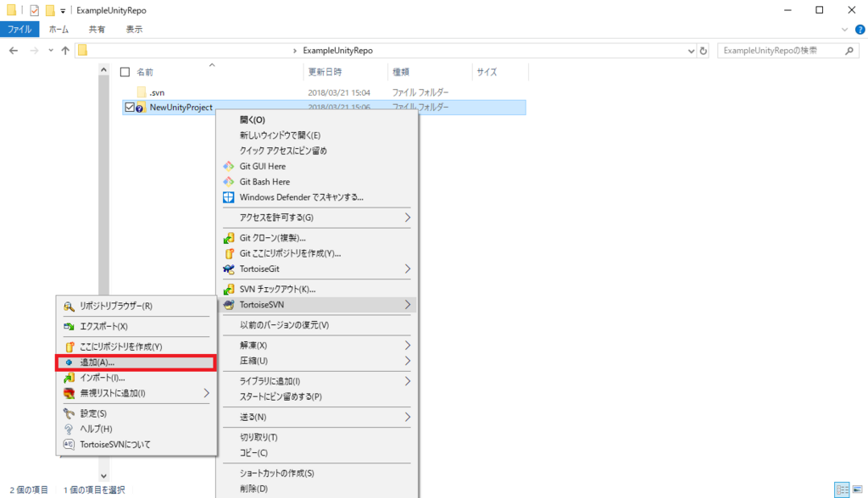868x498 pixels.
Task: Switch to the 表示 ribbon tab
Action: point(136,28)
